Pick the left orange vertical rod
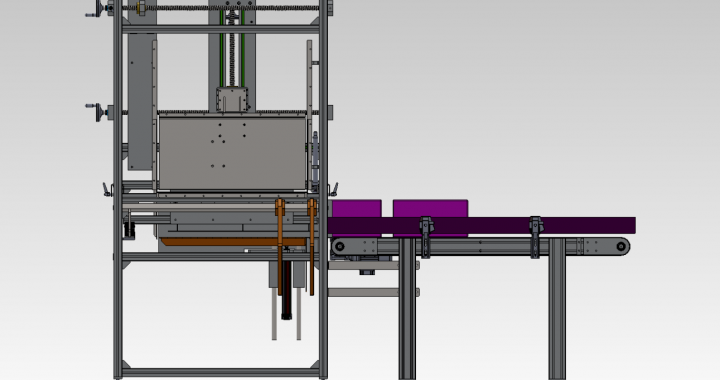This screenshot has height=380, width=720. 280,246
